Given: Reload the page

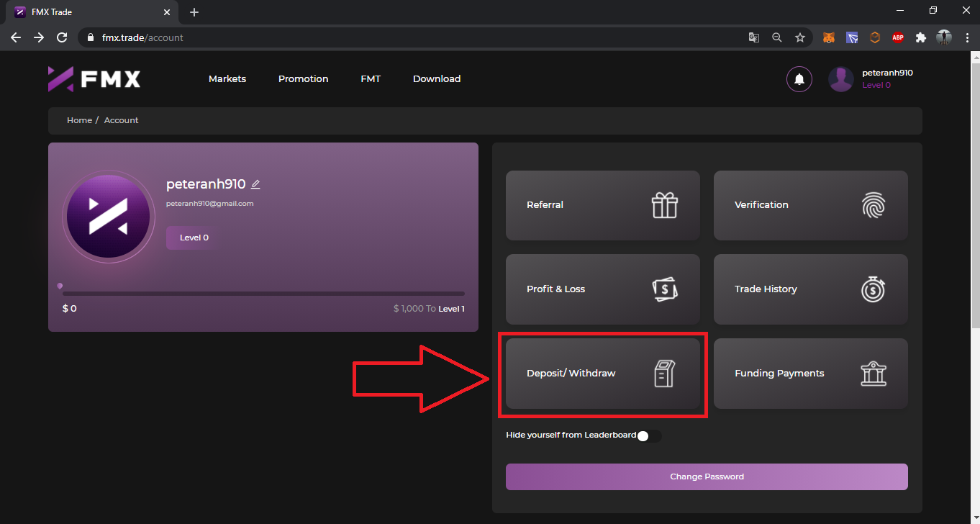Looking at the screenshot, I should click(62, 37).
